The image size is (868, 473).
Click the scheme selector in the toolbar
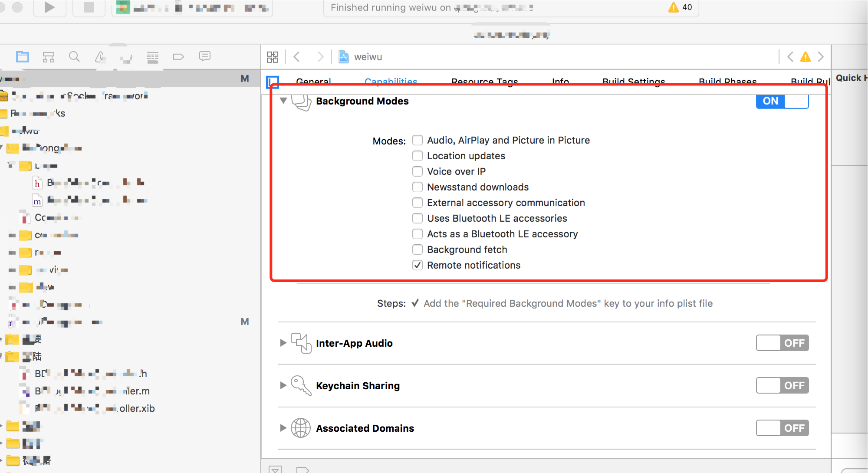coord(192,7)
